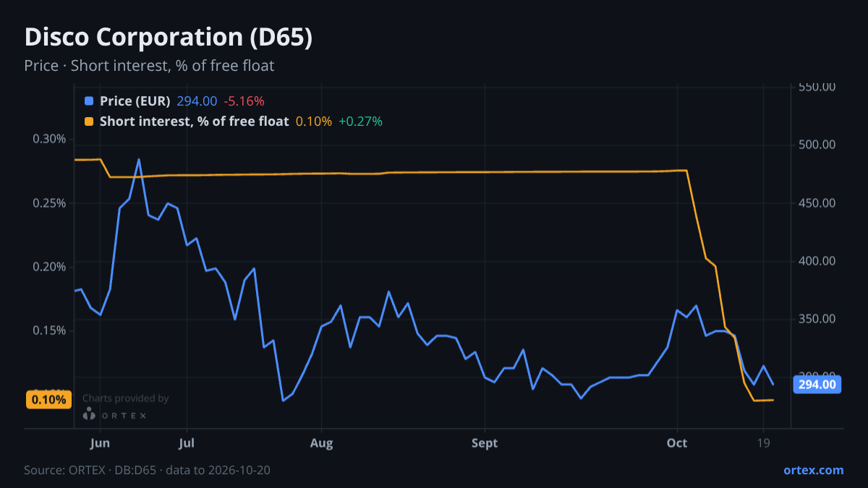Click the -5.16% price change value
This screenshot has height=488, width=868.
(x=244, y=101)
